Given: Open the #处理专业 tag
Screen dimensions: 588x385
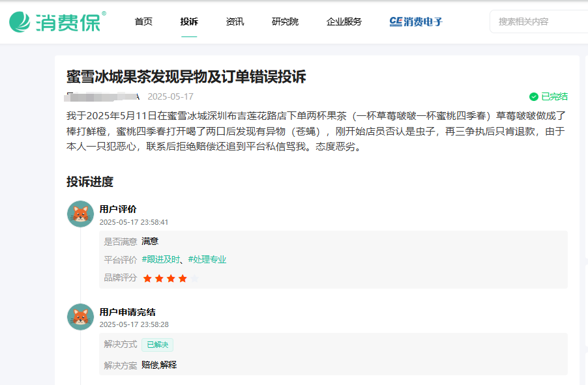Looking at the screenshot, I should 207,259.
